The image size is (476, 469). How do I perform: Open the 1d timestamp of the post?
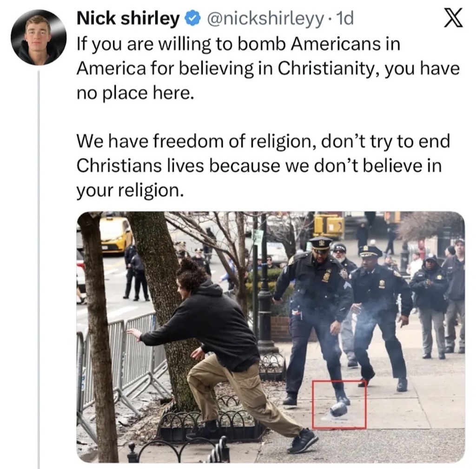pyautogui.click(x=345, y=19)
